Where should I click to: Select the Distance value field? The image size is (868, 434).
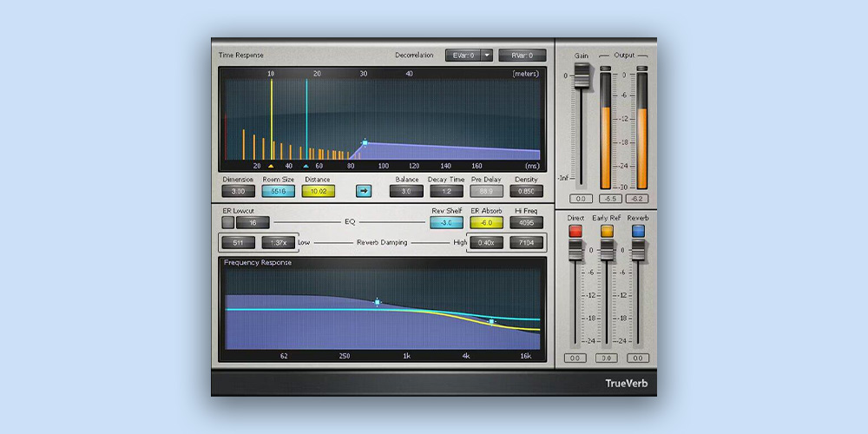318,192
